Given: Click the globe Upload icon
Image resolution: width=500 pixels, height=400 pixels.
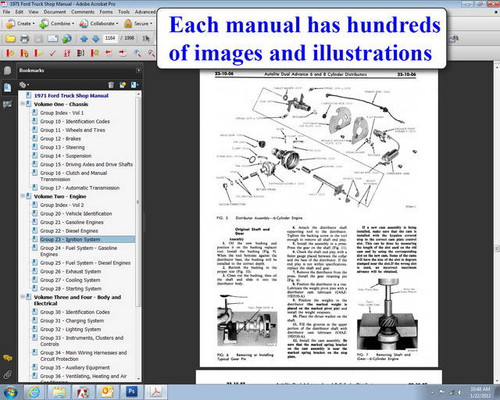Looking at the screenshot, I should tap(67, 39).
